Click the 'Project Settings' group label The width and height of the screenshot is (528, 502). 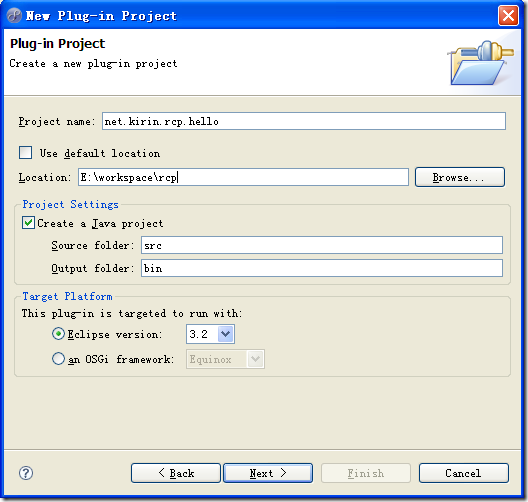click(70, 204)
